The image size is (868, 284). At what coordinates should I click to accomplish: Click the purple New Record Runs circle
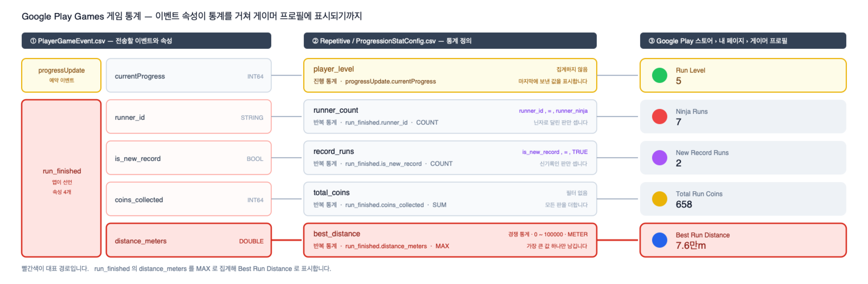pos(659,157)
